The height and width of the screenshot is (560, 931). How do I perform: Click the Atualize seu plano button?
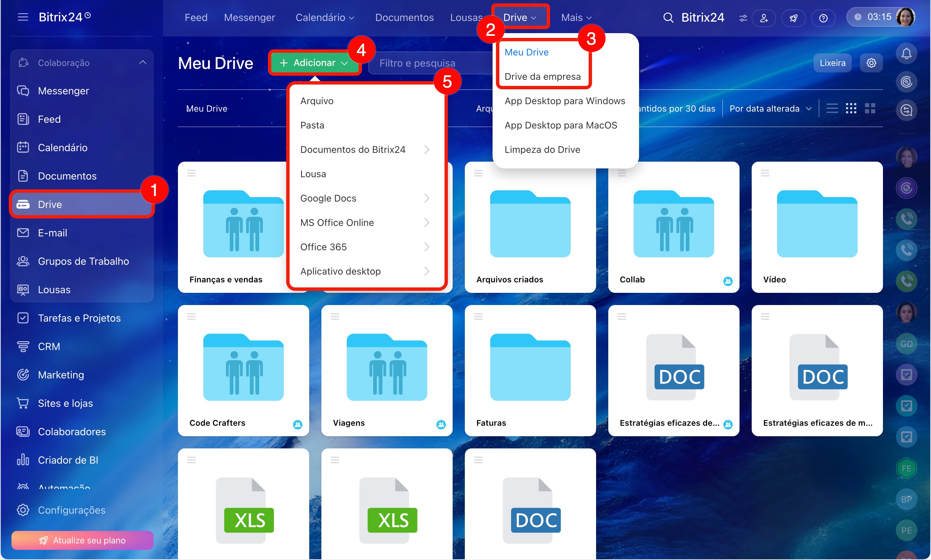[82, 540]
